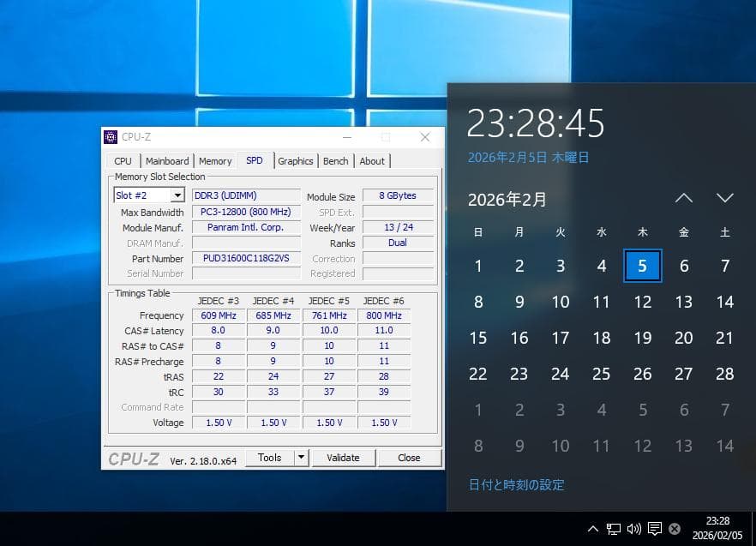This screenshot has width=756, height=546.
Task: Open the memory slot selection dropdown
Action: pos(178,195)
